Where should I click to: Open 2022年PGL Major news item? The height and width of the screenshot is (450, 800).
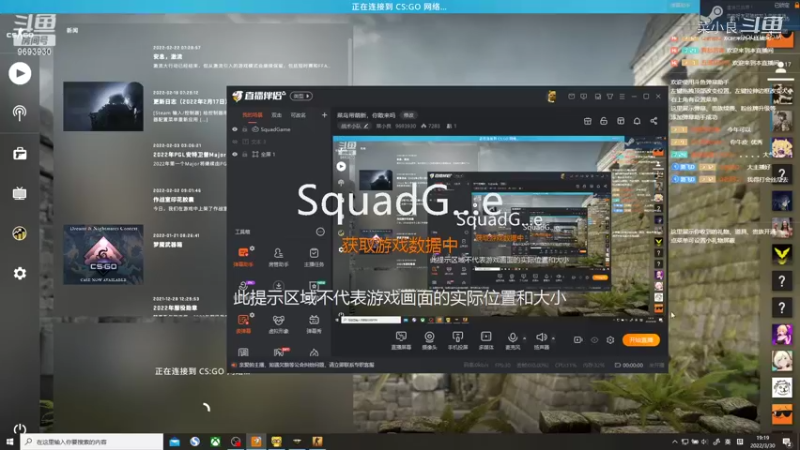189,154
